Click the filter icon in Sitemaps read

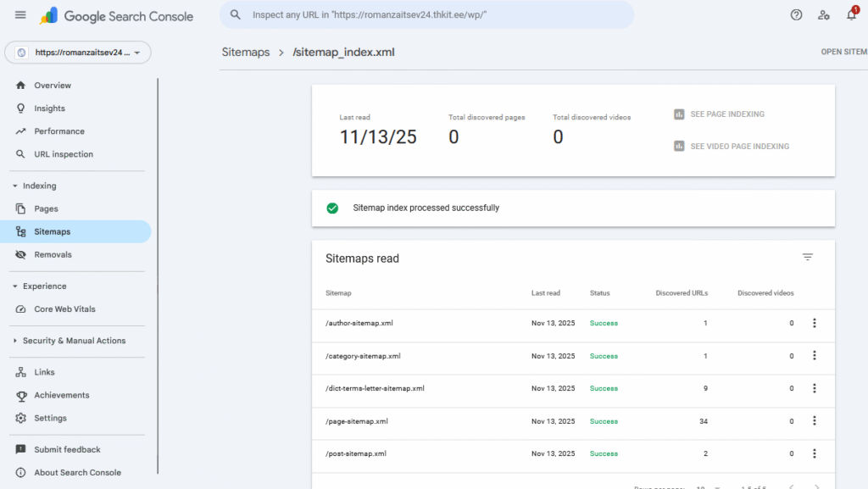click(808, 258)
